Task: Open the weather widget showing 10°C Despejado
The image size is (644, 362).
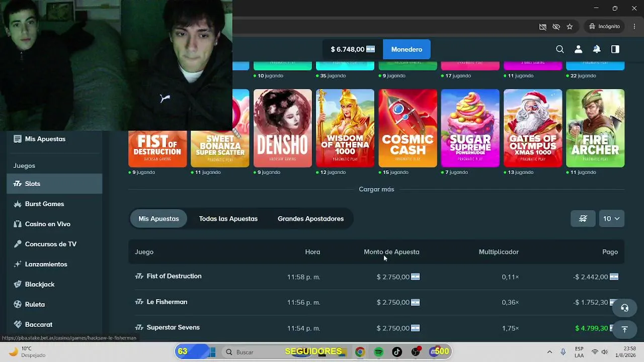Action: [x=28, y=352]
